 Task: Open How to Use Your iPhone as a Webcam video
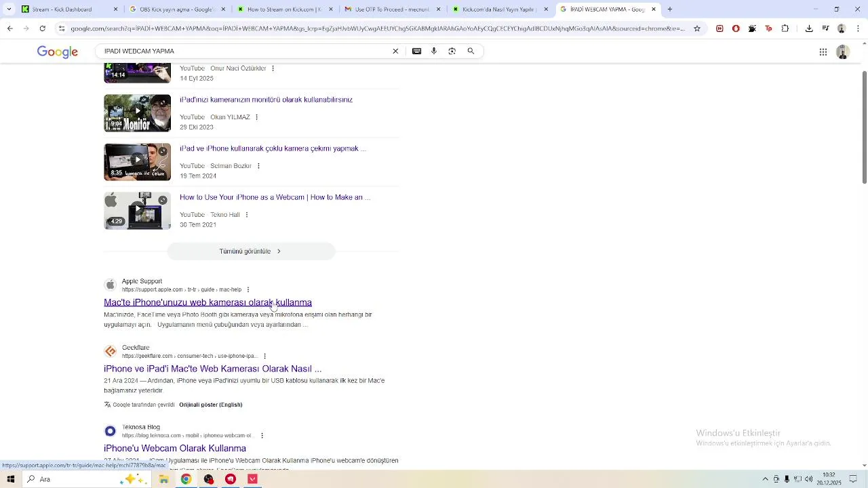click(275, 197)
